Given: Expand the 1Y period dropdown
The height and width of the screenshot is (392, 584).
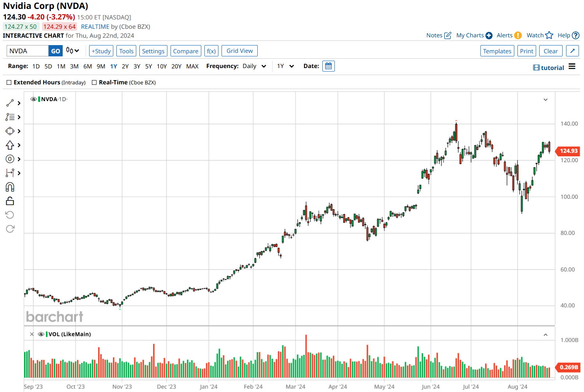Looking at the screenshot, I should [285, 66].
